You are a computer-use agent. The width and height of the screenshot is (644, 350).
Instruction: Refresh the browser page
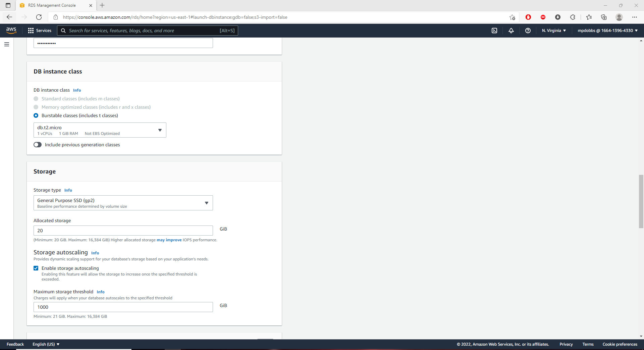coord(39,17)
